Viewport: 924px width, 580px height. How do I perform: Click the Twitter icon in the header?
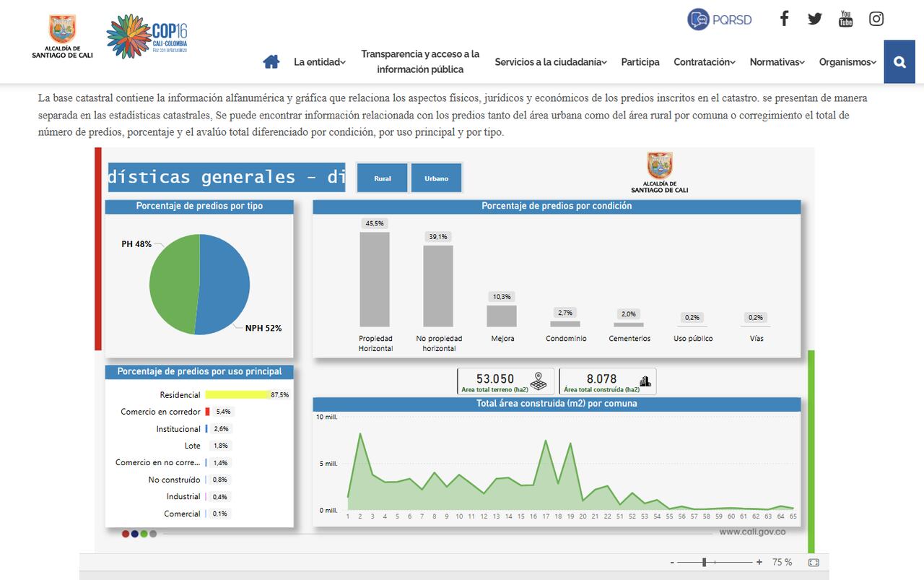tap(814, 18)
